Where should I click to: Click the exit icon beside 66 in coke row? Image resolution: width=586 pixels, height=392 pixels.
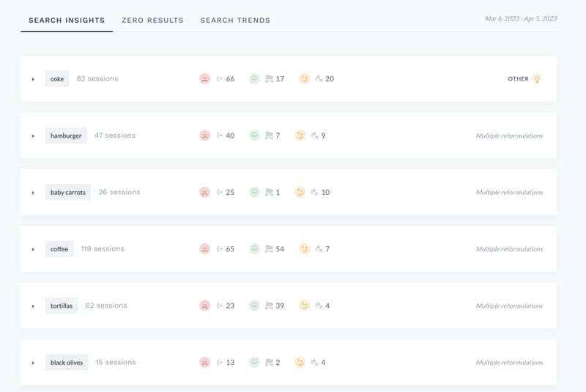pyautogui.click(x=220, y=79)
